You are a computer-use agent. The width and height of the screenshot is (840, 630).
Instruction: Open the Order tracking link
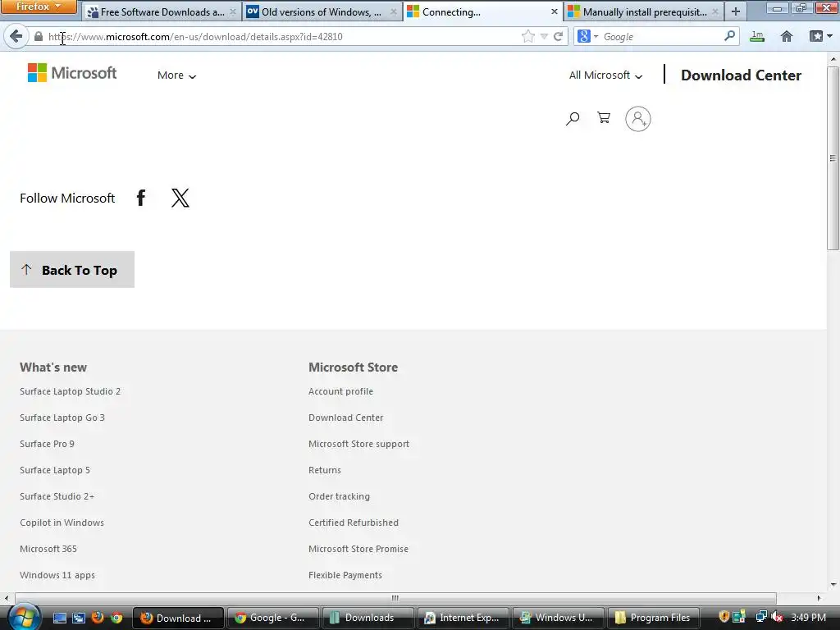pyautogui.click(x=339, y=496)
